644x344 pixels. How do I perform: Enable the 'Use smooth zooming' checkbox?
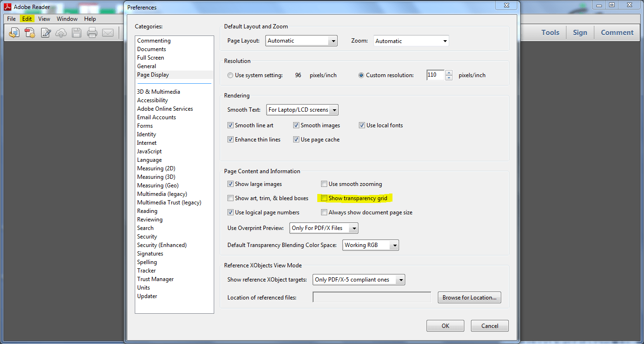coord(324,184)
